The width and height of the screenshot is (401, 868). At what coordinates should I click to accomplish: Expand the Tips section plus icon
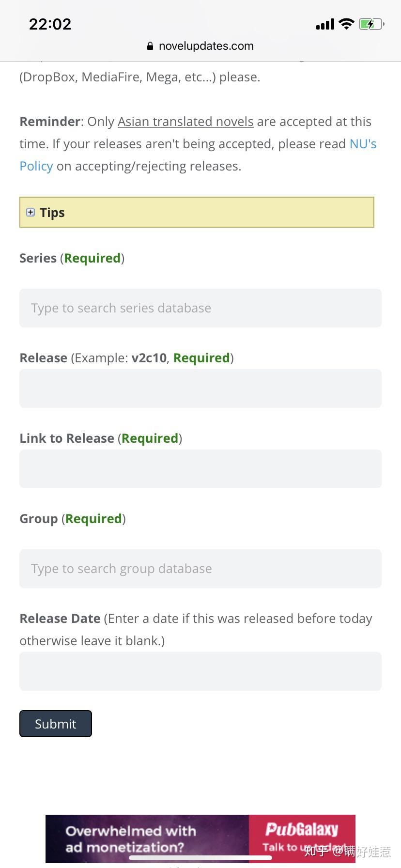[x=31, y=212]
